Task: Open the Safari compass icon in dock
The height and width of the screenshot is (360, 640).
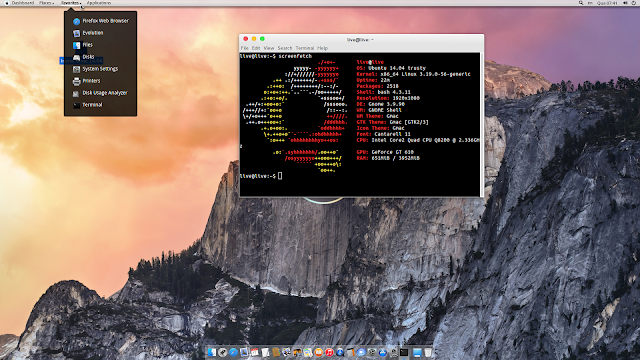Action: 233,352
